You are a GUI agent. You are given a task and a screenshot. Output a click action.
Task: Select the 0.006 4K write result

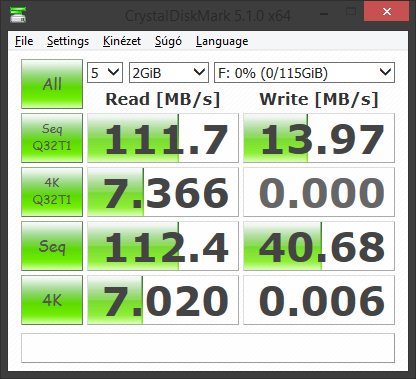(x=319, y=300)
